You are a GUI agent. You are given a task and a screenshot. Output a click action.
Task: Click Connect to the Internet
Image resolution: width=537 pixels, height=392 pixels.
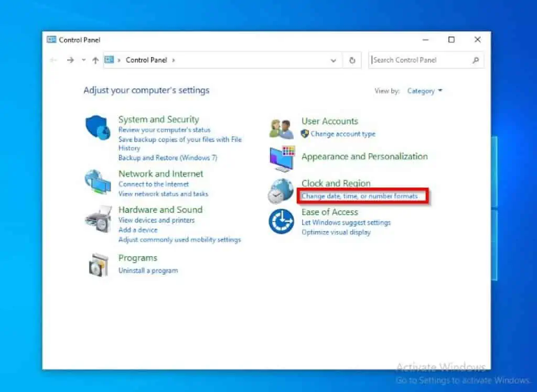[154, 184]
